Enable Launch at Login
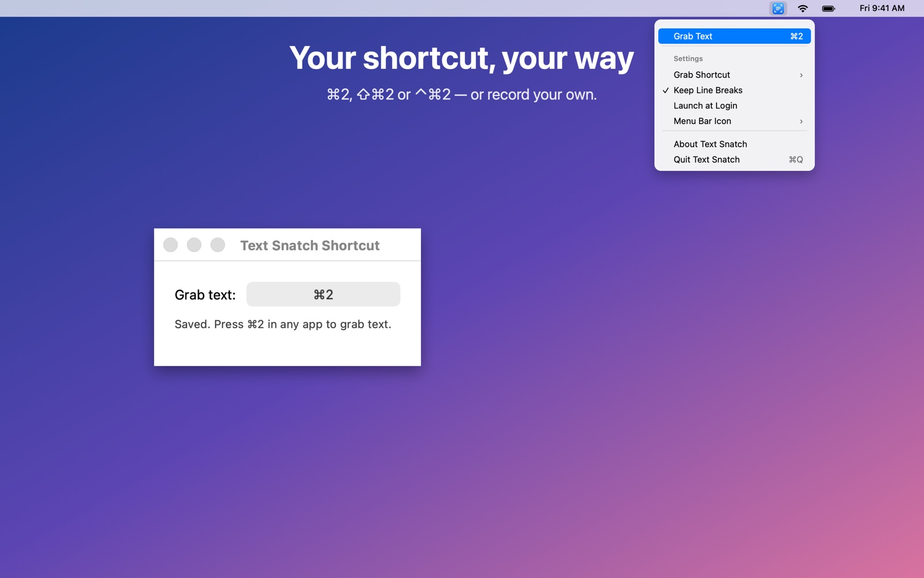The height and width of the screenshot is (578, 924). pos(735,106)
